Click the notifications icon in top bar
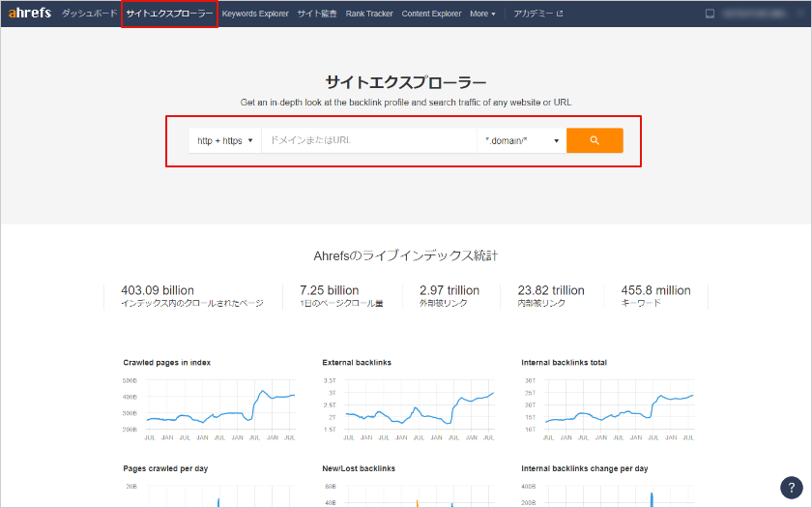Image resolution: width=812 pixels, height=508 pixels. tap(710, 14)
